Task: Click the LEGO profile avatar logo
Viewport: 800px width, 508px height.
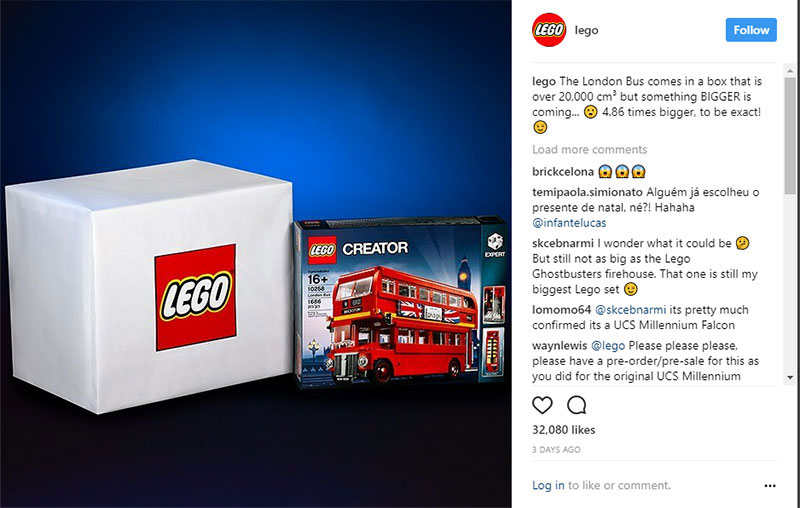Action: (x=549, y=30)
